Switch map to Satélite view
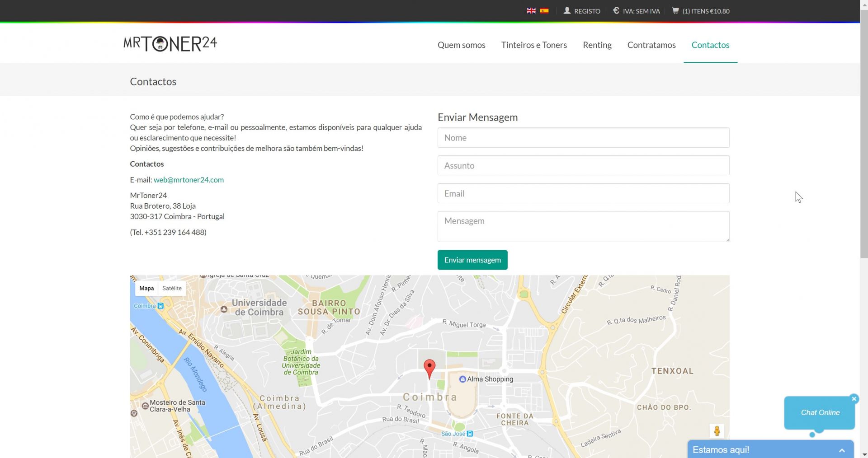This screenshot has height=458, width=868. pos(172,288)
